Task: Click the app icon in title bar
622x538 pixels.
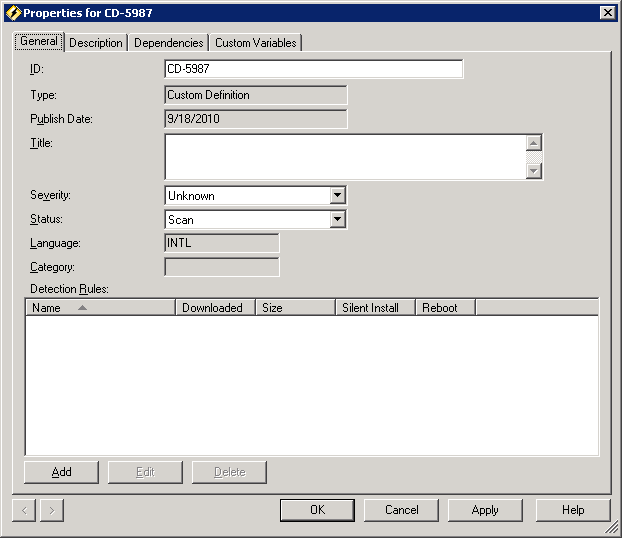Action: pyautogui.click(x=12, y=12)
